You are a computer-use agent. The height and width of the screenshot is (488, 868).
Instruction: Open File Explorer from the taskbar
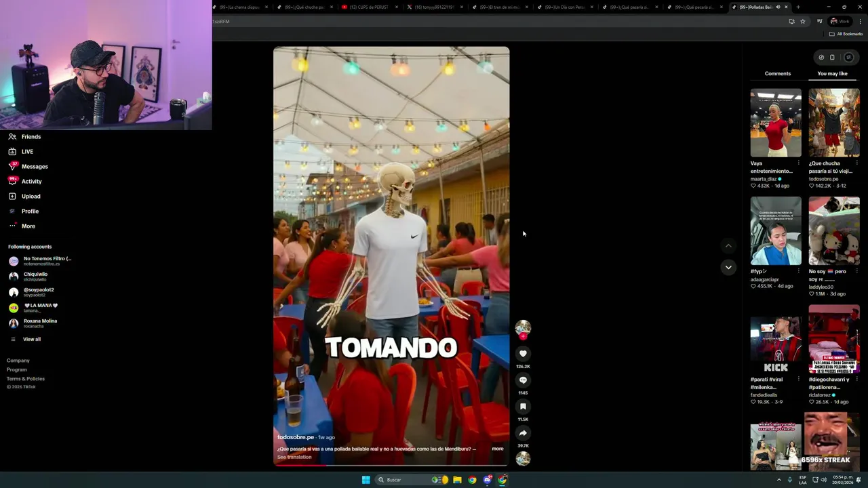click(x=457, y=480)
